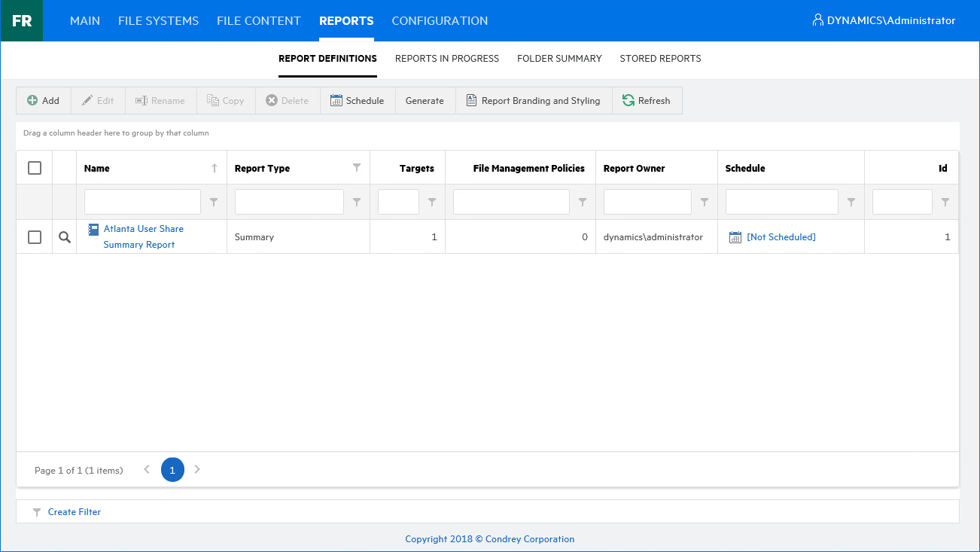Click the Add report definition button
The height and width of the screenshot is (552, 980).
click(43, 101)
